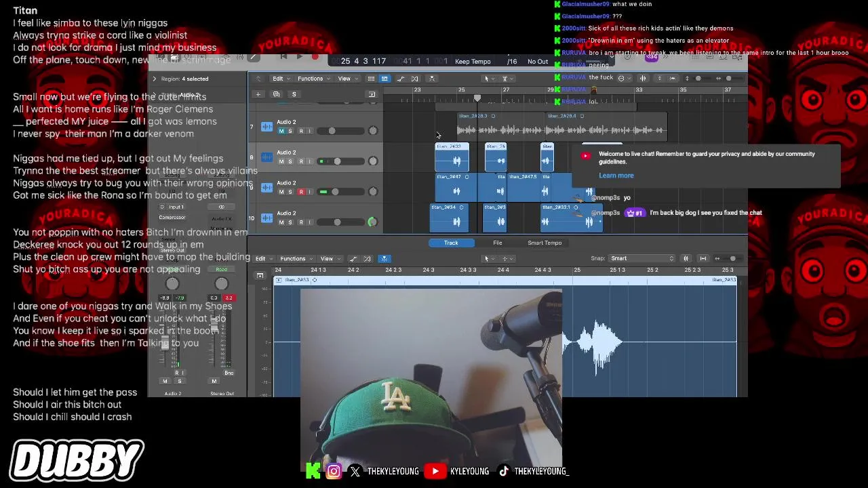Viewport: 868px width, 488px height.
Task: Click the /16 division value in LCD
Action: coord(512,62)
